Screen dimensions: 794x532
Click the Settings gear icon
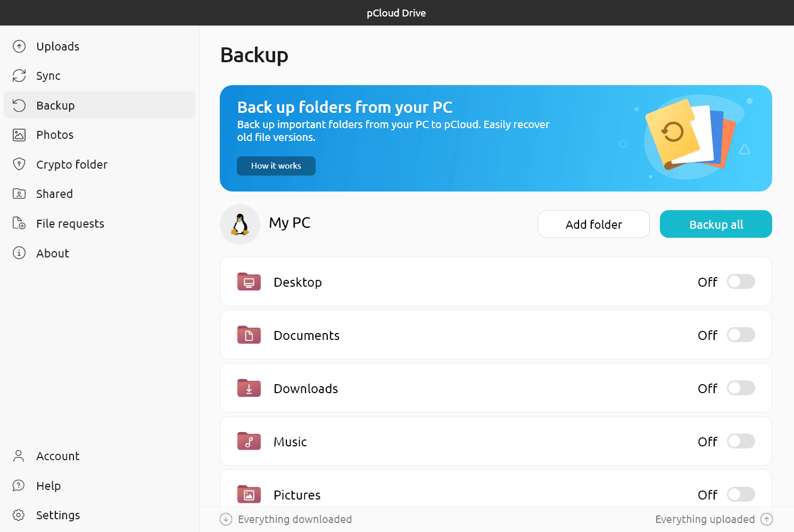(x=19, y=515)
